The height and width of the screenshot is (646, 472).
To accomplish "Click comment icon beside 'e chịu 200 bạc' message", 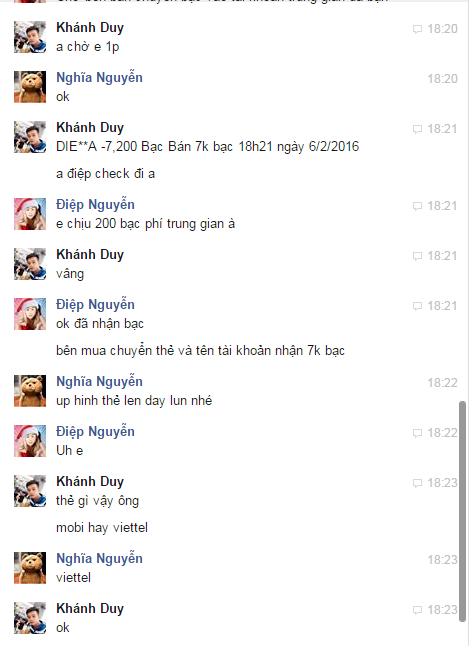I will coord(417,206).
